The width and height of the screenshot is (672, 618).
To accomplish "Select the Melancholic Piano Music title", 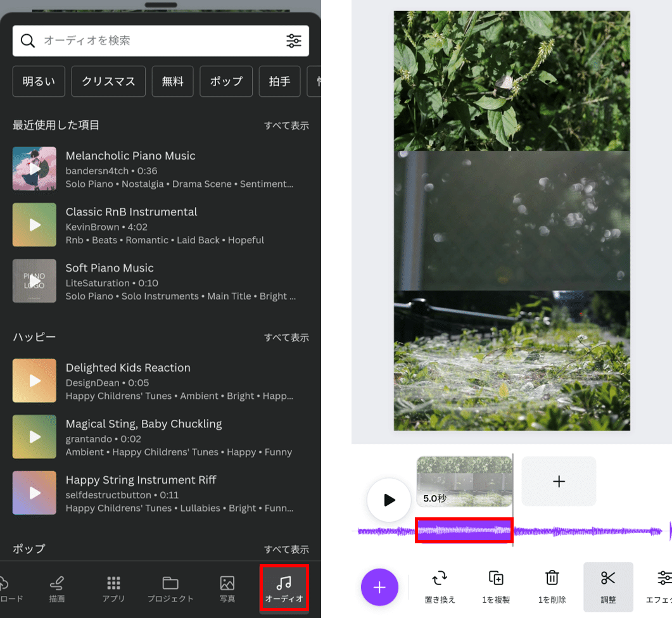I will pos(130,156).
